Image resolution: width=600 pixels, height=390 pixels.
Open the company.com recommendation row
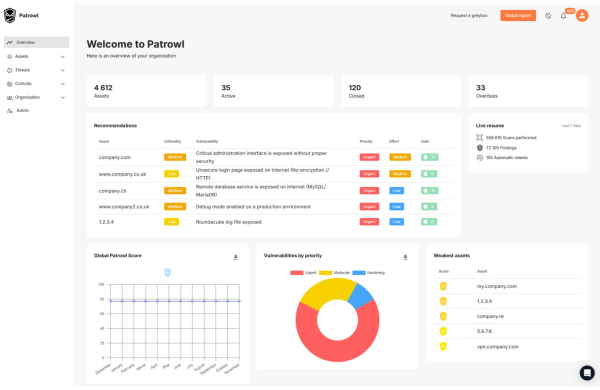[274, 157]
